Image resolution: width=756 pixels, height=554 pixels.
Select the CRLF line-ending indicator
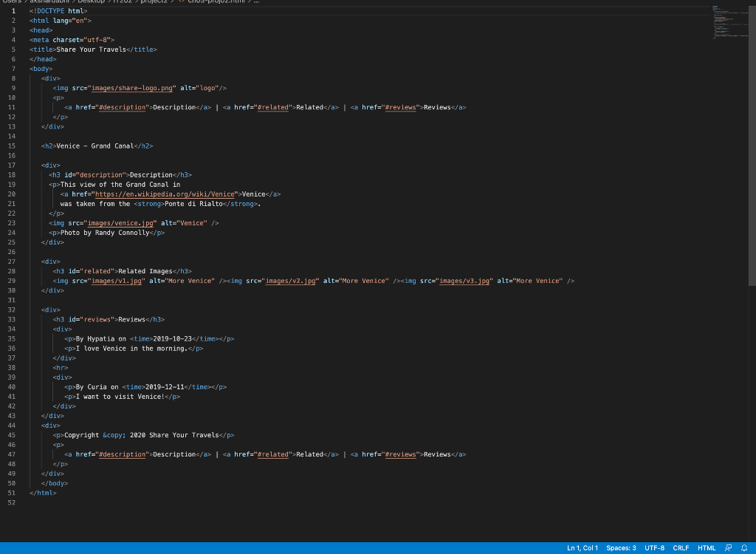[x=681, y=547]
